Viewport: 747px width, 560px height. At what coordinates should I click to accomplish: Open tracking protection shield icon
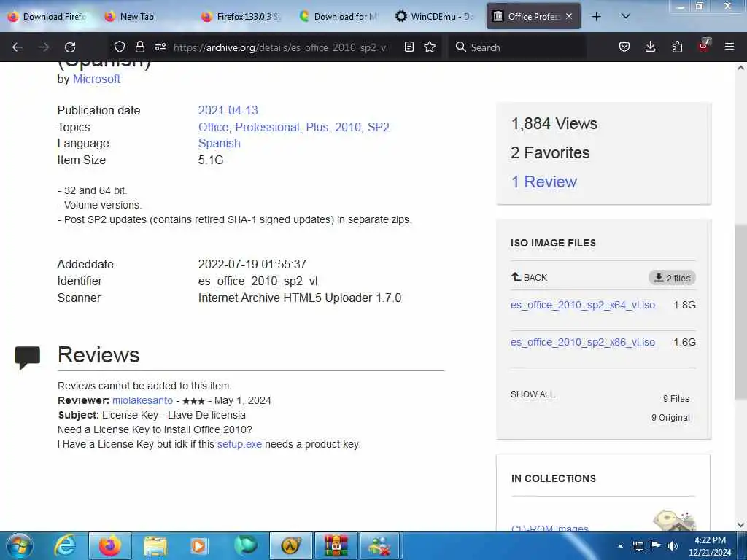[x=120, y=47]
